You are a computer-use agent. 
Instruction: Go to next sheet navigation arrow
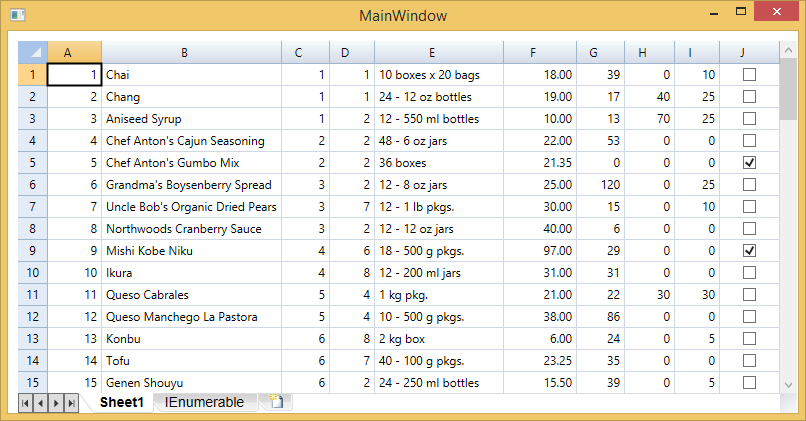56,403
